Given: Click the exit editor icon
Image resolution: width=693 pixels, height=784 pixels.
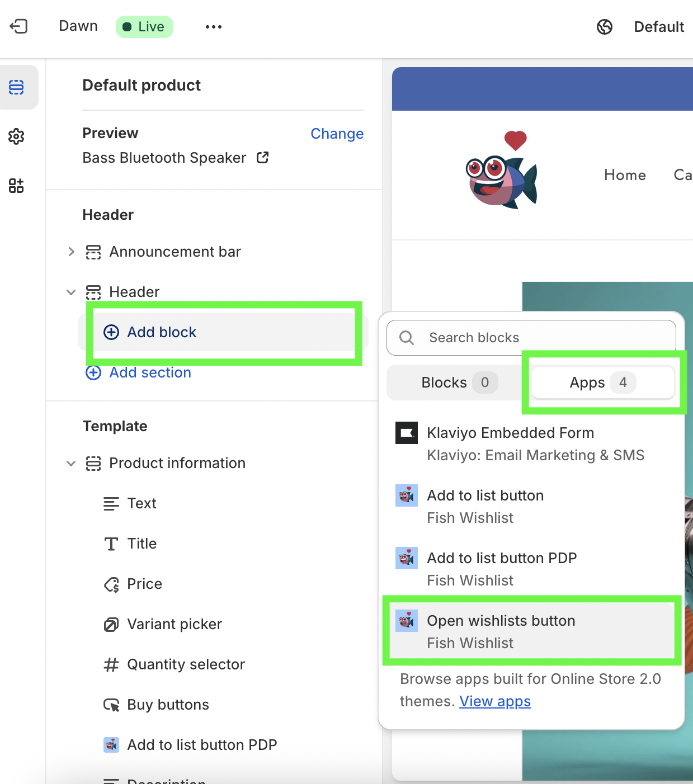Looking at the screenshot, I should pyautogui.click(x=18, y=26).
